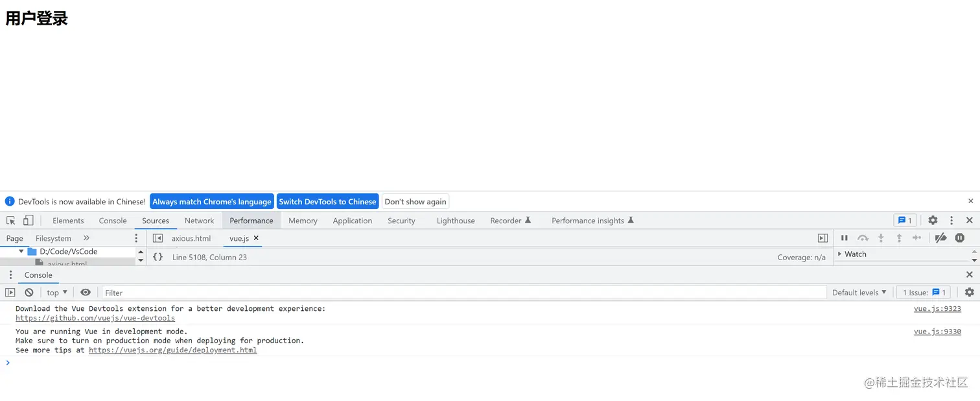Close the vue.js editor tab
The width and height of the screenshot is (980, 401).
pos(256,238)
